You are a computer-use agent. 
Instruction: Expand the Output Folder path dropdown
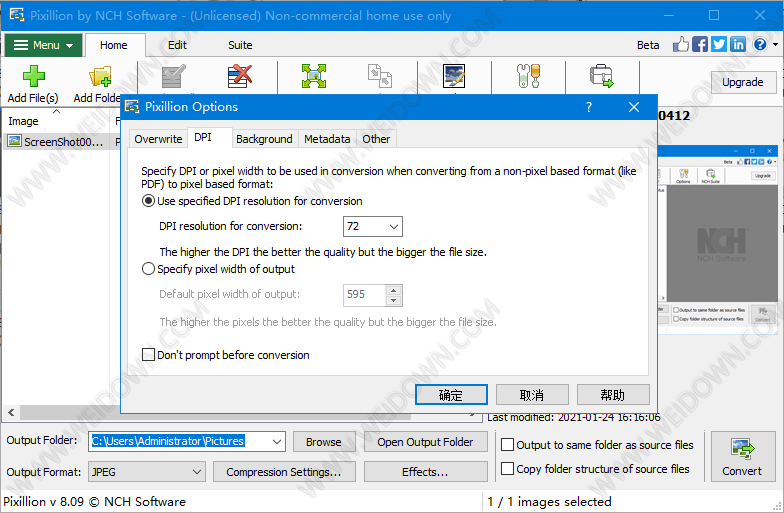pos(276,441)
